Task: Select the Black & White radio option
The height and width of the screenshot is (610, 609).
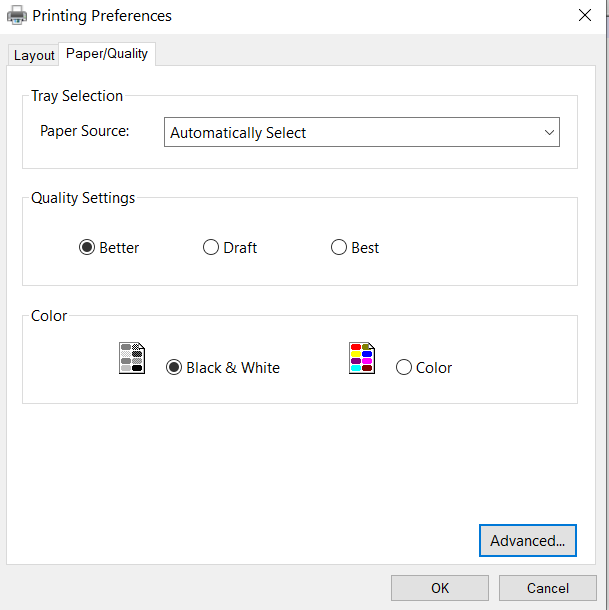Action: [x=174, y=368]
